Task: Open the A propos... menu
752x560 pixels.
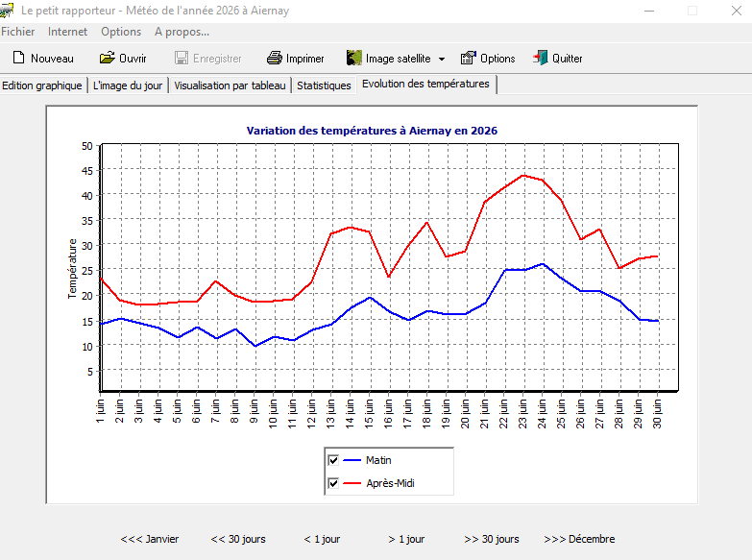Action: 182,32
